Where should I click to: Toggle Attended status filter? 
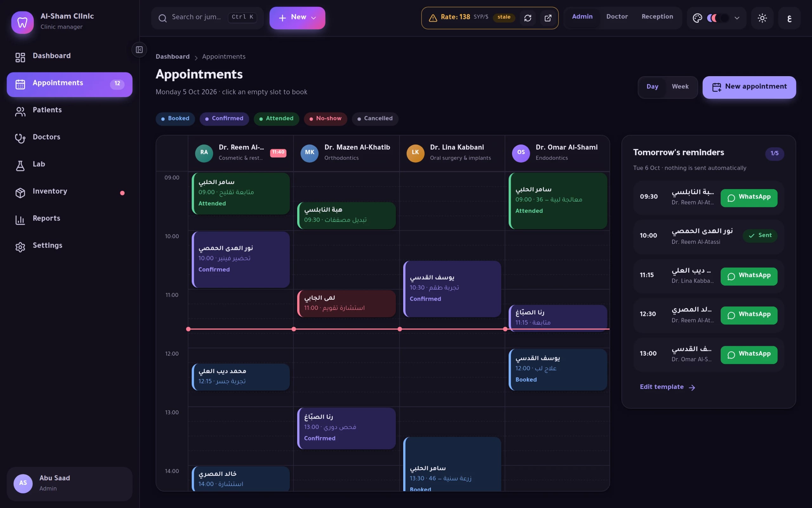pyautogui.click(x=277, y=119)
